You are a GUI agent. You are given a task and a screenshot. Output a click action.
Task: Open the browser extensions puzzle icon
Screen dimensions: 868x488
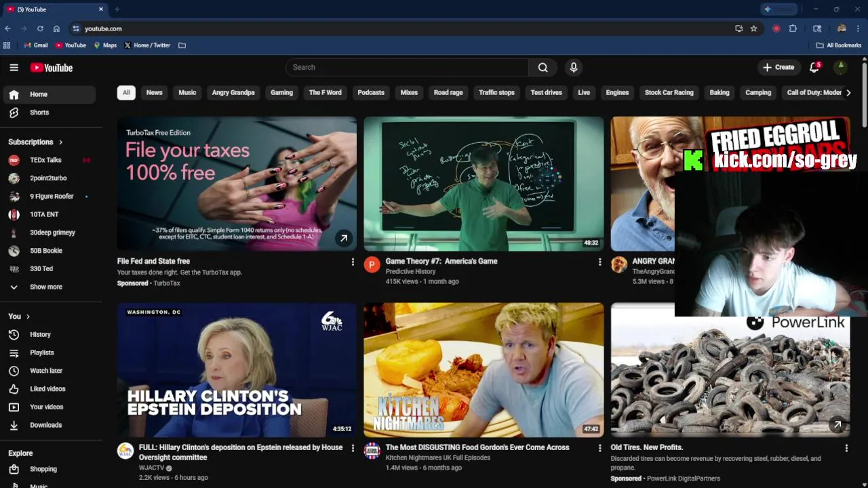pos(793,28)
